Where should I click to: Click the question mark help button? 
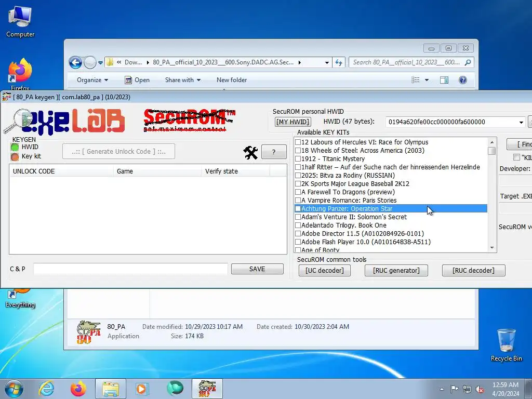click(274, 152)
